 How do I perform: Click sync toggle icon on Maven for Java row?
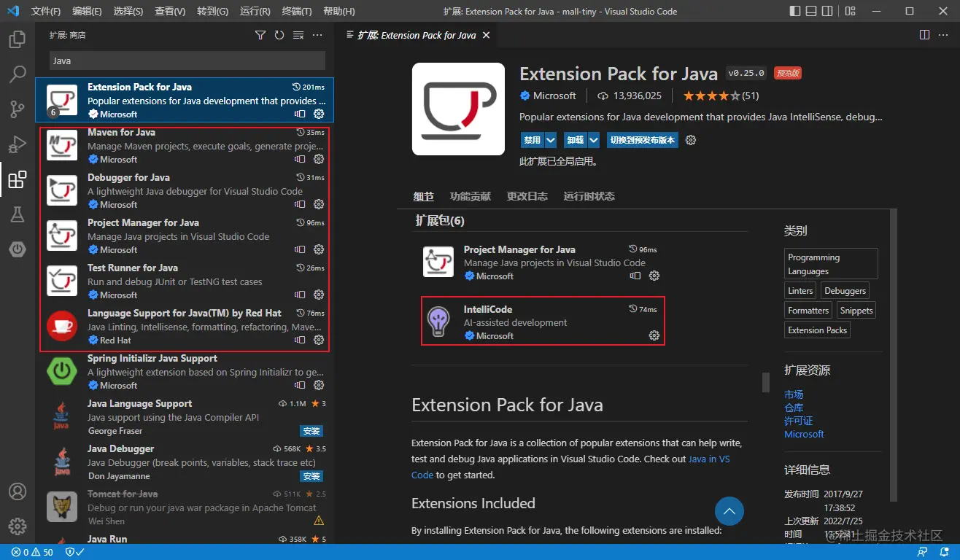[300, 159]
